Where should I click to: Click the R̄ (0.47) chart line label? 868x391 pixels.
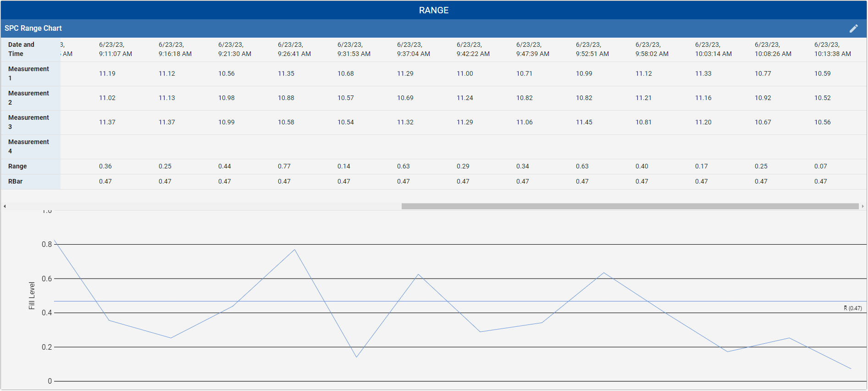[852, 308]
